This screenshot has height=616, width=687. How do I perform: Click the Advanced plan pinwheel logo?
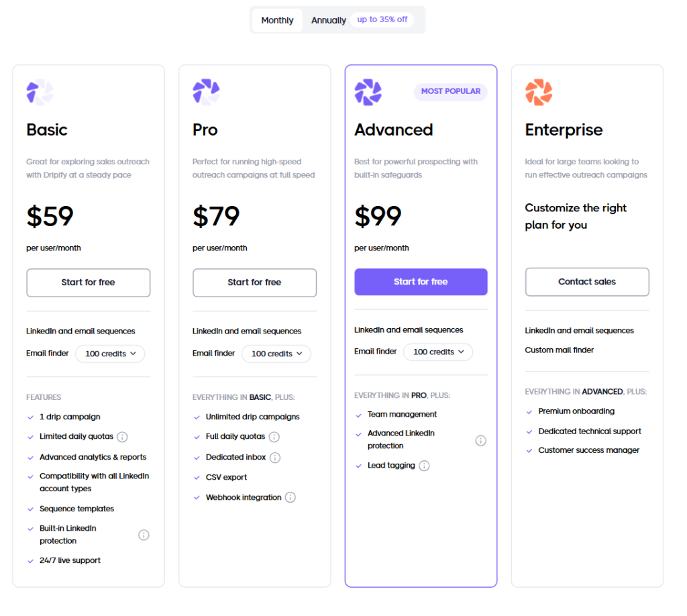click(x=368, y=91)
